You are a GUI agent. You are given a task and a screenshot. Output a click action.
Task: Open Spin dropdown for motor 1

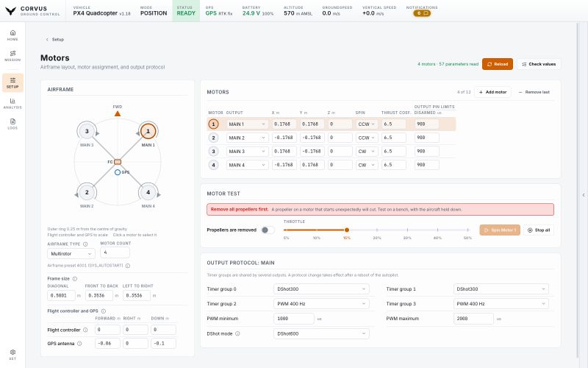coord(366,124)
